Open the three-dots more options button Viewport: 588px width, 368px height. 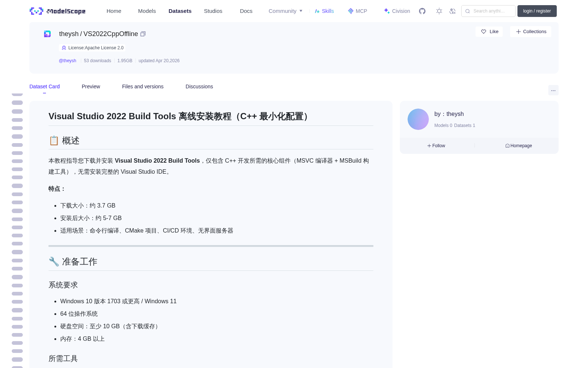tap(553, 90)
